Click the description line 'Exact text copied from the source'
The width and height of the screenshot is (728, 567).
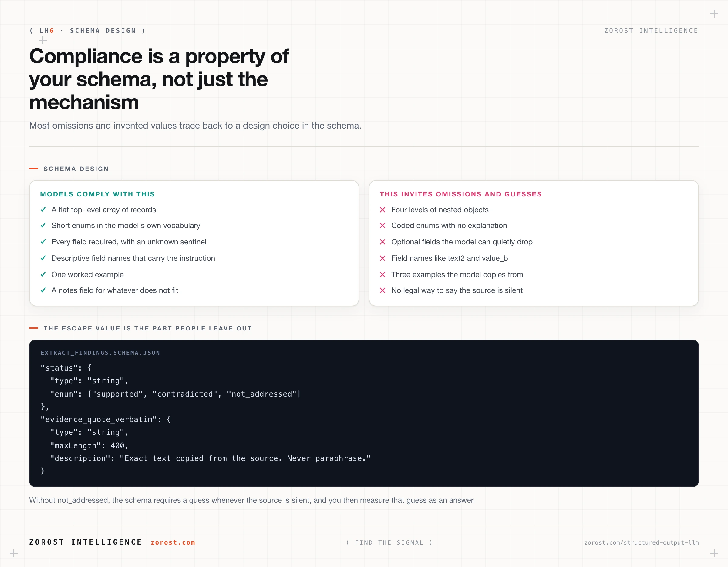pyautogui.click(x=210, y=458)
